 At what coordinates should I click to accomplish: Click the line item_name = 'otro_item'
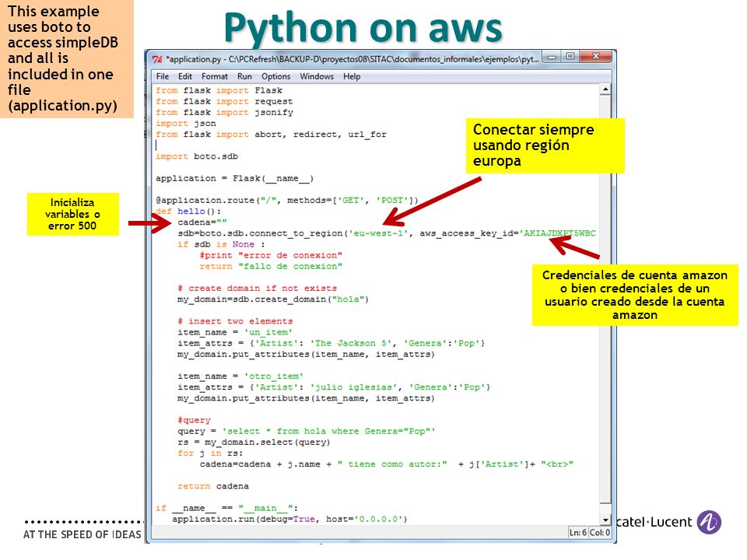(240, 376)
